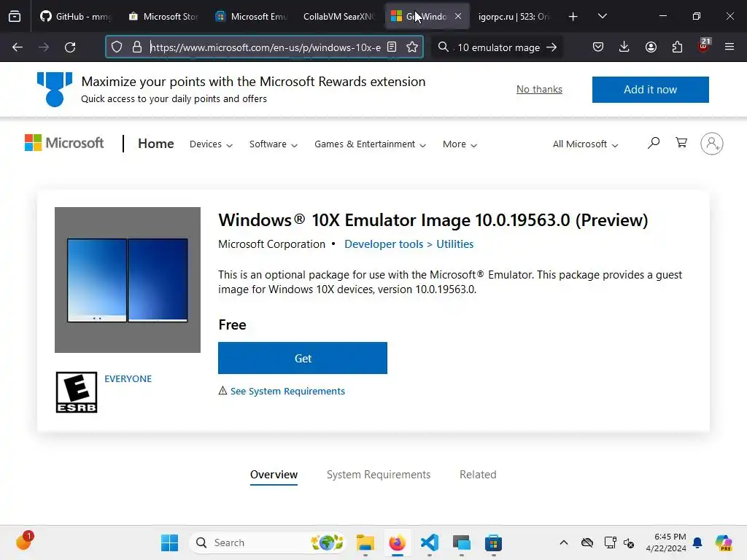Click the Firefox back arrow
This screenshot has height=560, width=747.
(18, 47)
